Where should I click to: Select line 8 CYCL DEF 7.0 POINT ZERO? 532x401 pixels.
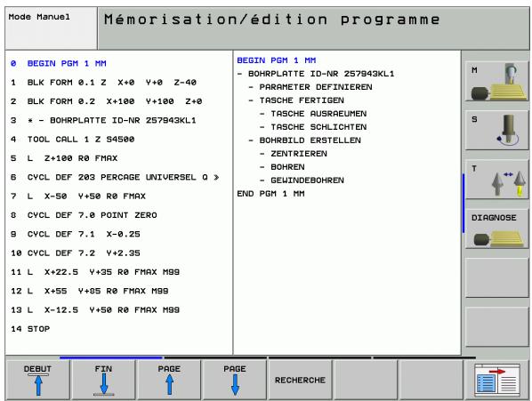[84, 215]
